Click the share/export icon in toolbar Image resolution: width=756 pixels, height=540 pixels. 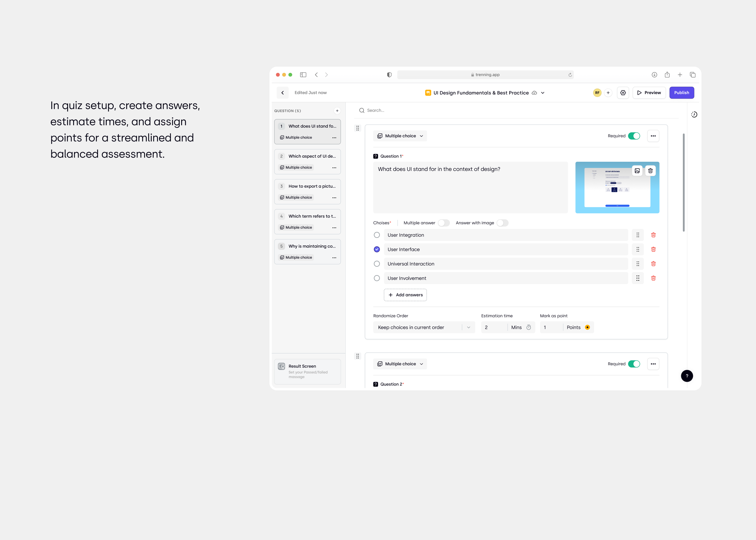[x=667, y=74]
